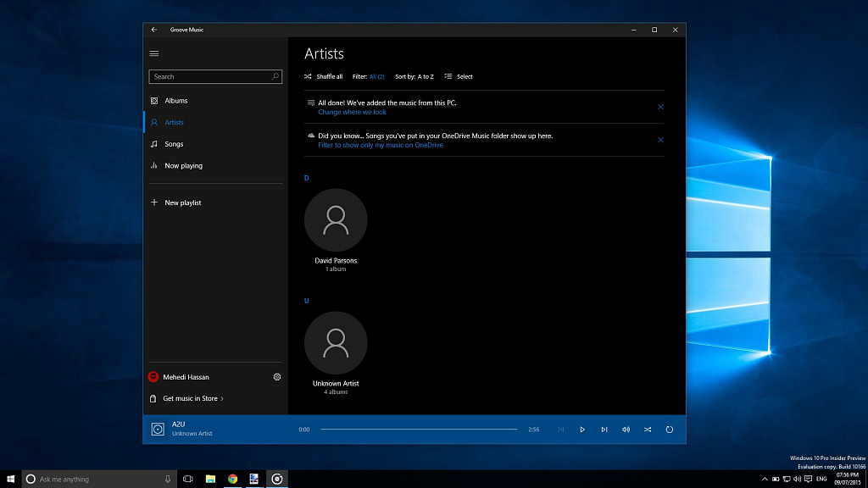Viewport: 868px width, 488px height.
Task: Click Groove Music taskbar icon
Action: [277, 480]
